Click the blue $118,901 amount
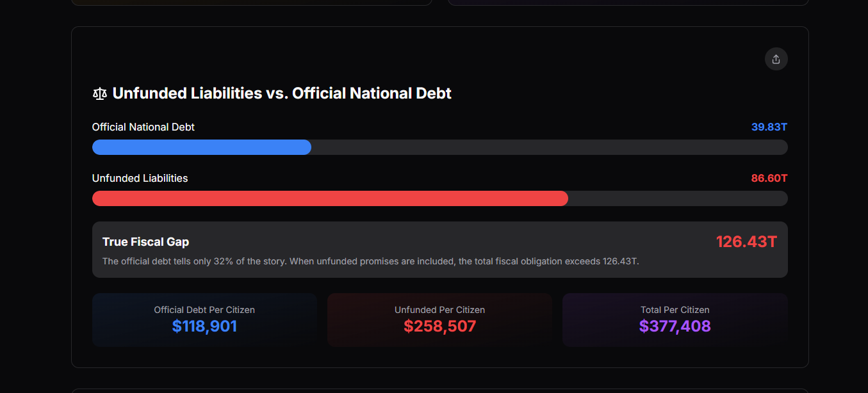 coord(204,326)
